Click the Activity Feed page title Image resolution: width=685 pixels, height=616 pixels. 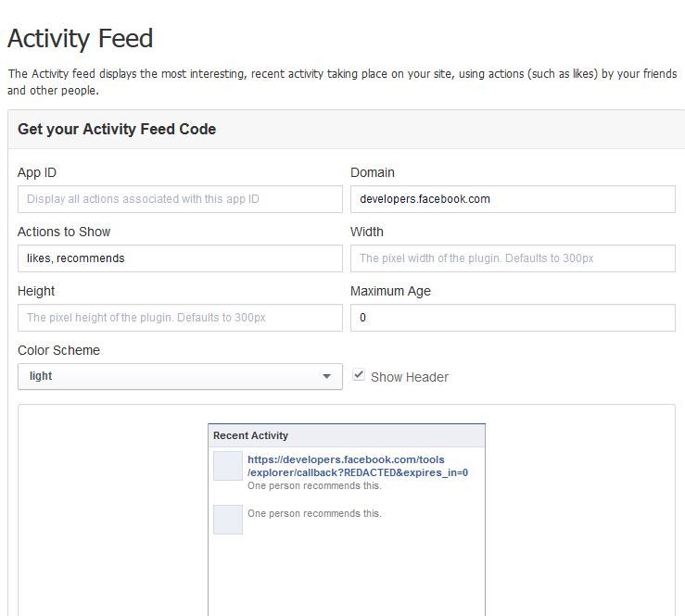click(x=81, y=38)
